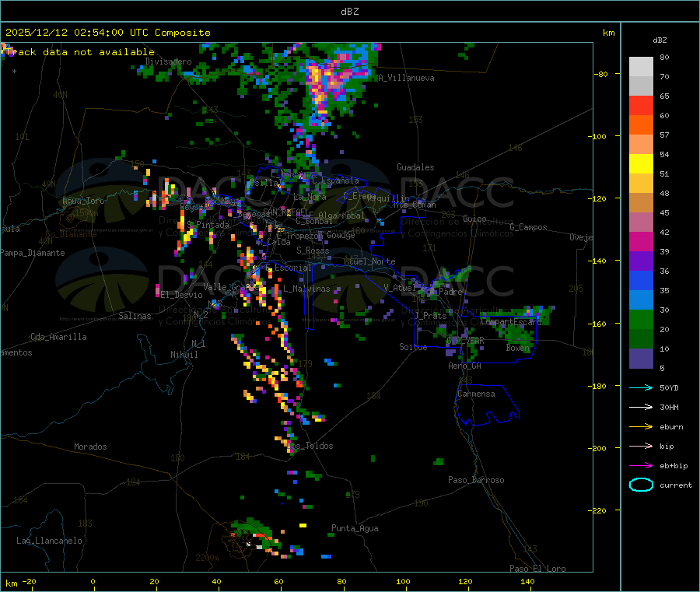The height and width of the screenshot is (592, 700).
Task: Click the 'eburn' legend label
Action: [671, 427]
